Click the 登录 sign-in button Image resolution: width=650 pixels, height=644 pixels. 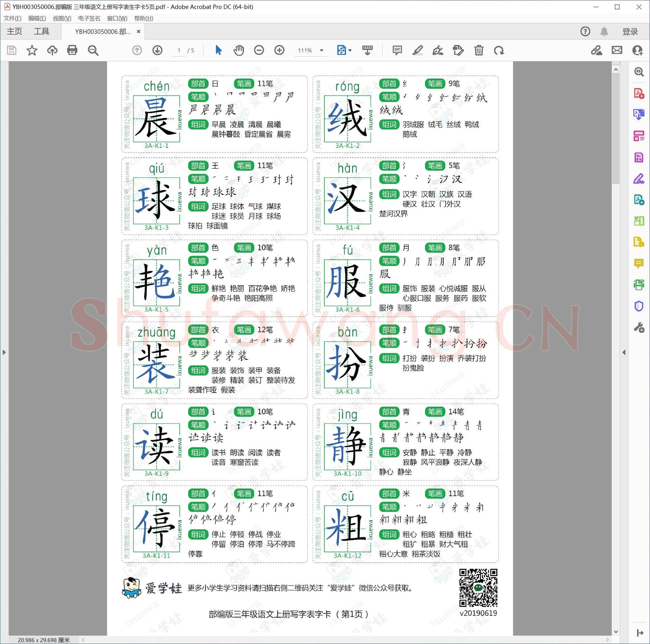630,31
